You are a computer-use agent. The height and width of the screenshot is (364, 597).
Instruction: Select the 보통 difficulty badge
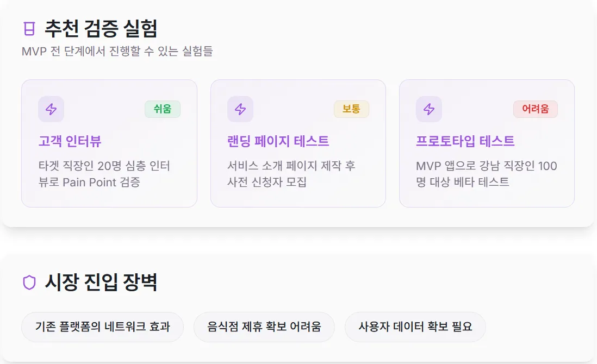(352, 109)
